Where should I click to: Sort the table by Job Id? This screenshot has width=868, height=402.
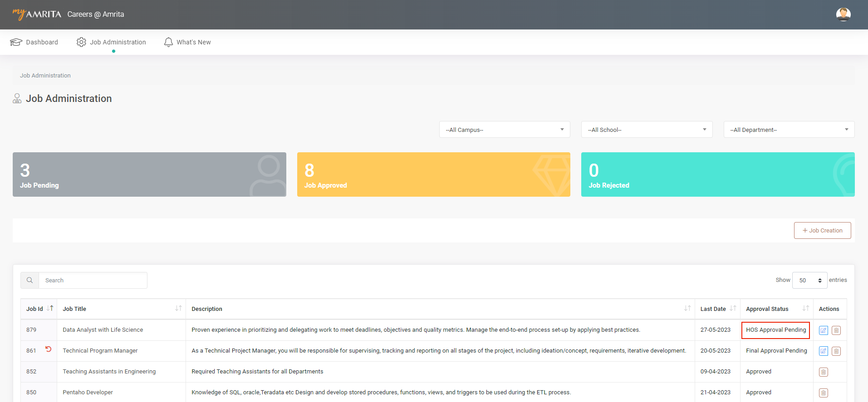(50, 309)
